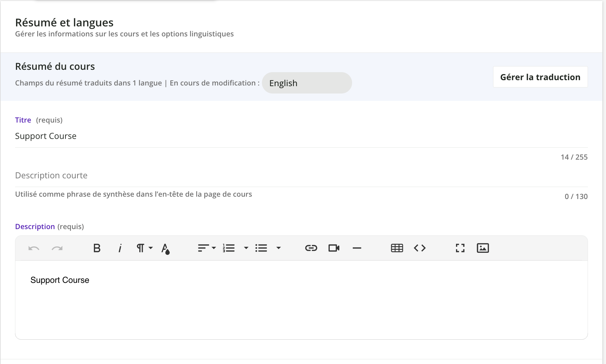606x364 pixels.
Task: Expand the ordered list options arrow
Action: [246, 248]
